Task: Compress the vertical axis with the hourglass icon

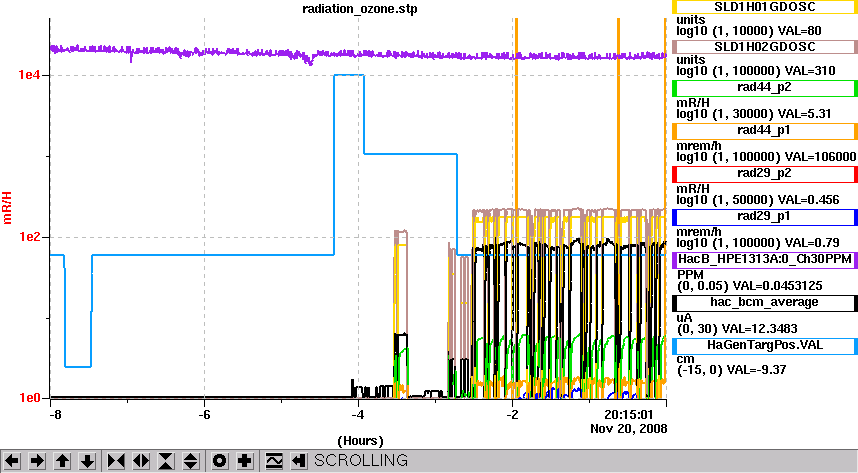Action: click(x=166, y=461)
